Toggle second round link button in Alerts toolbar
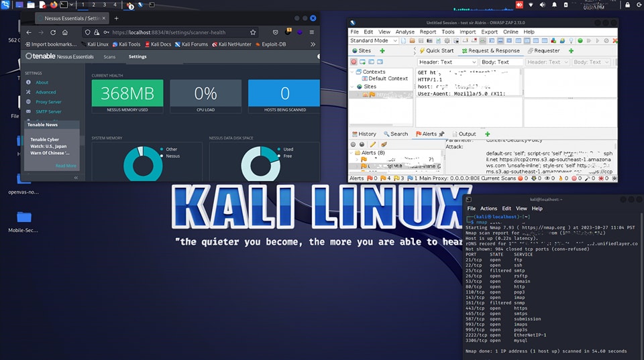Screen dimensions: 644x360 [362, 145]
